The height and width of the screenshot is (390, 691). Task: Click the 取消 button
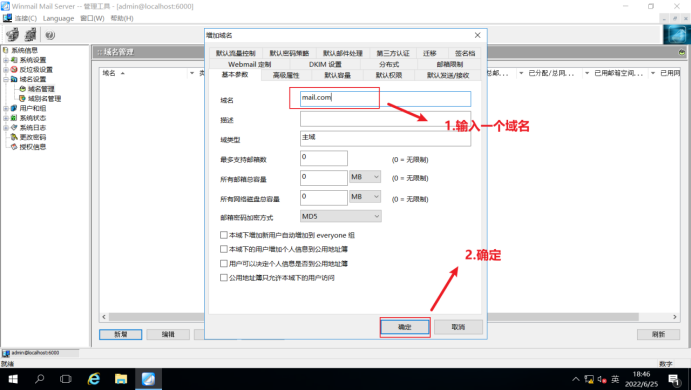pyautogui.click(x=458, y=327)
